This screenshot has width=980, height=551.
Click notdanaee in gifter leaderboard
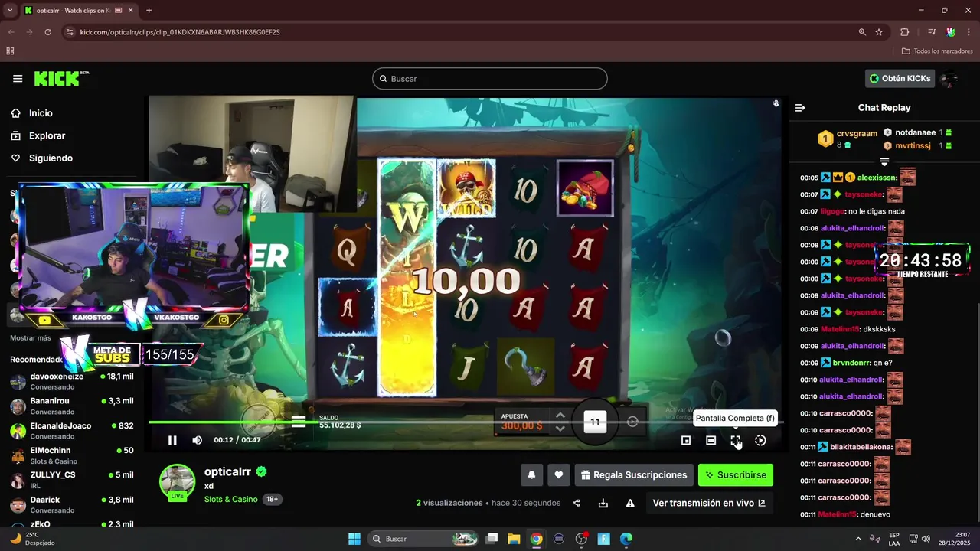pyautogui.click(x=916, y=132)
